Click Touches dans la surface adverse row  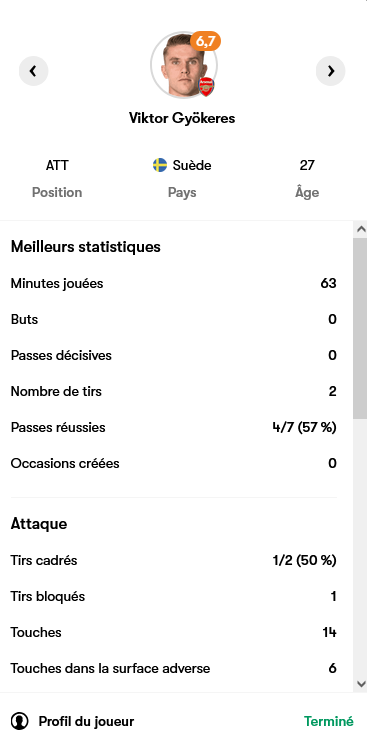coord(174,668)
